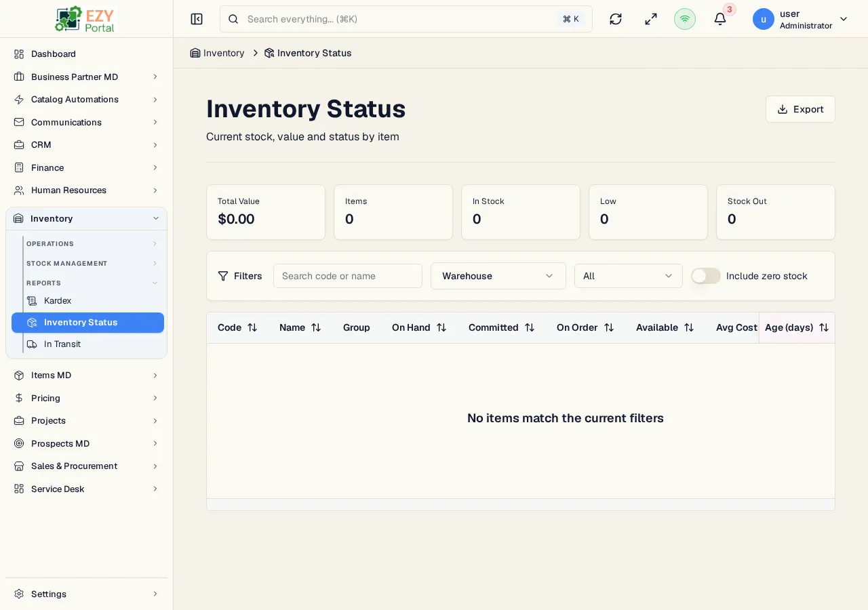This screenshot has height=610, width=868.
Task: Sort by On Hand column arrows
Action: click(x=441, y=327)
